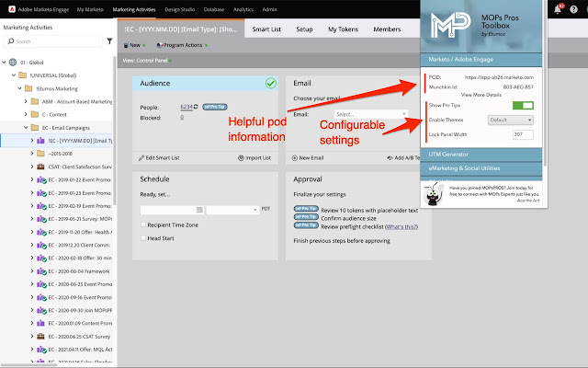The width and height of the screenshot is (588, 368).
Task: Click the green checkmark on the Audience tile
Action: tap(271, 83)
